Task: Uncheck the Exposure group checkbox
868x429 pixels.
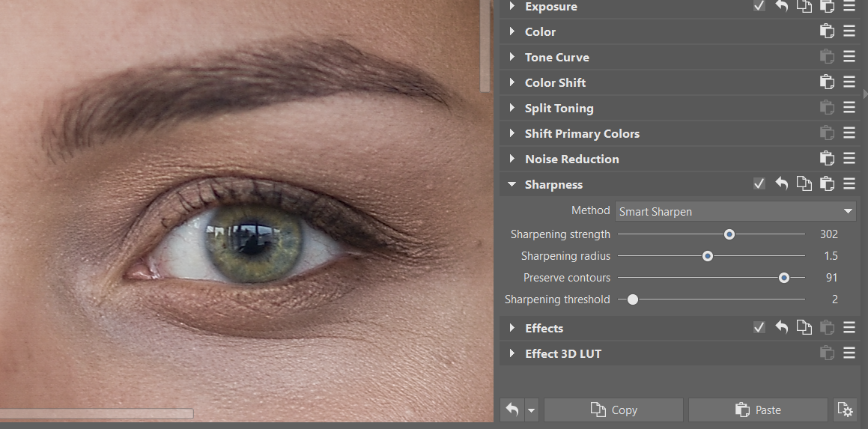Action: (759, 7)
